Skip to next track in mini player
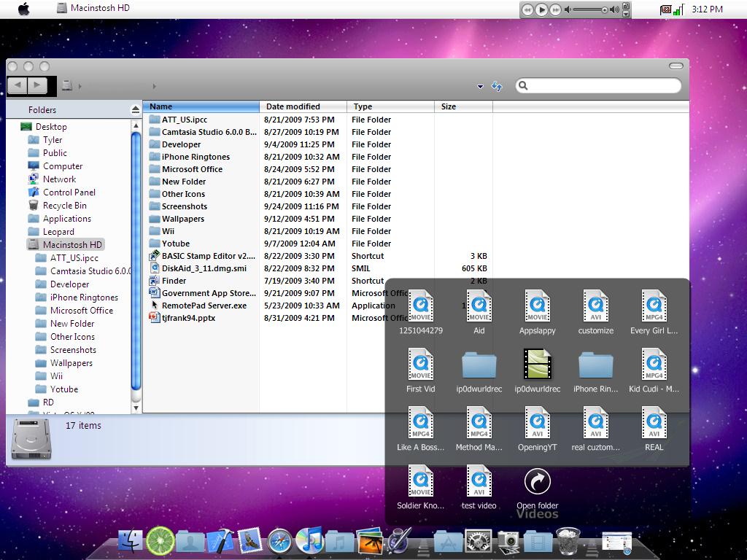This screenshot has height=560, width=747. tap(555, 9)
